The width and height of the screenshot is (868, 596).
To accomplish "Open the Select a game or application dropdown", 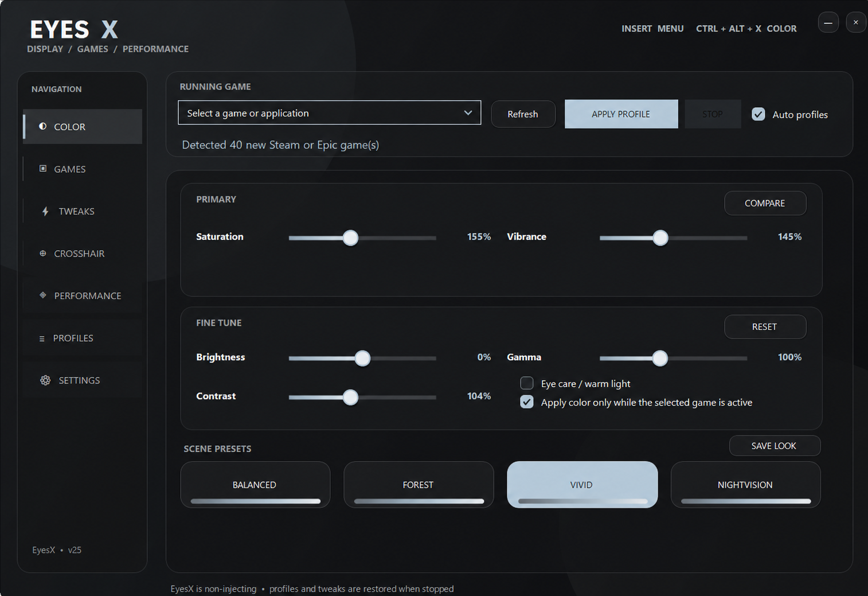I will tap(330, 113).
